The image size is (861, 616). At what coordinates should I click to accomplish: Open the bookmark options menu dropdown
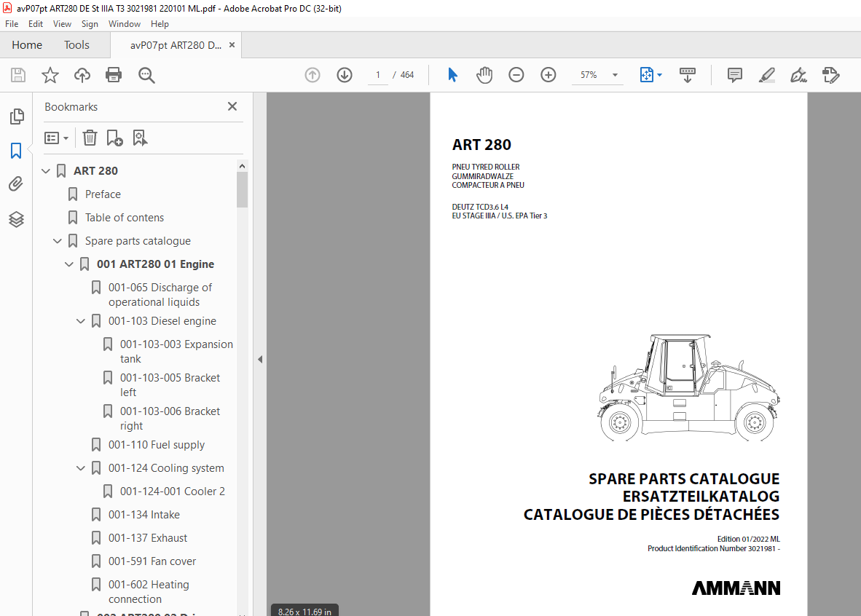click(56, 138)
